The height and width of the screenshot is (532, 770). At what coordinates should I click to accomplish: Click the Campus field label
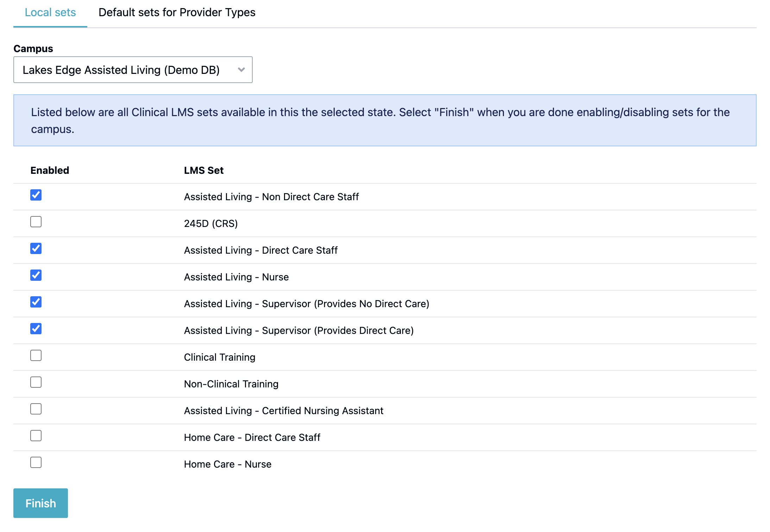coord(33,49)
